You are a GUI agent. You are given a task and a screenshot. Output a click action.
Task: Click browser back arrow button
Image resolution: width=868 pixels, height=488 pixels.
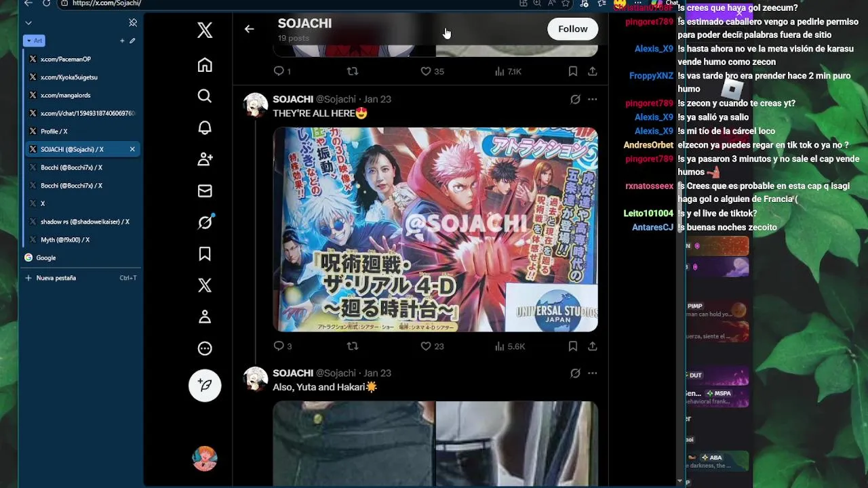[28, 3]
